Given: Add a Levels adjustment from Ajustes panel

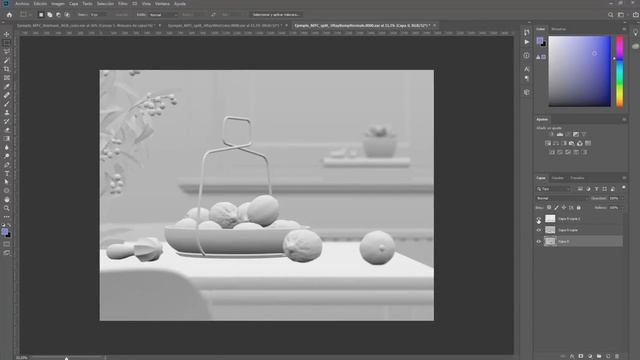Looking at the screenshot, I should pyautogui.click(x=560, y=134).
